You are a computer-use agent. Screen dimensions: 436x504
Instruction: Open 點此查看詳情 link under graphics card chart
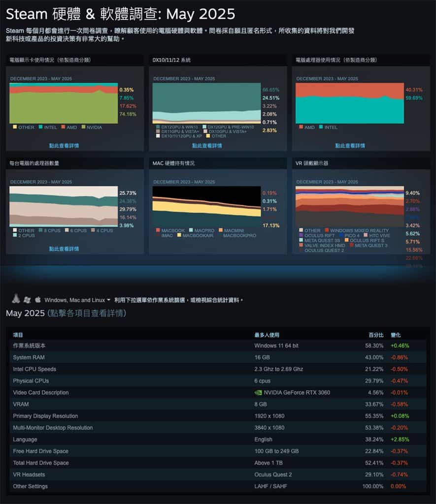[64, 146]
